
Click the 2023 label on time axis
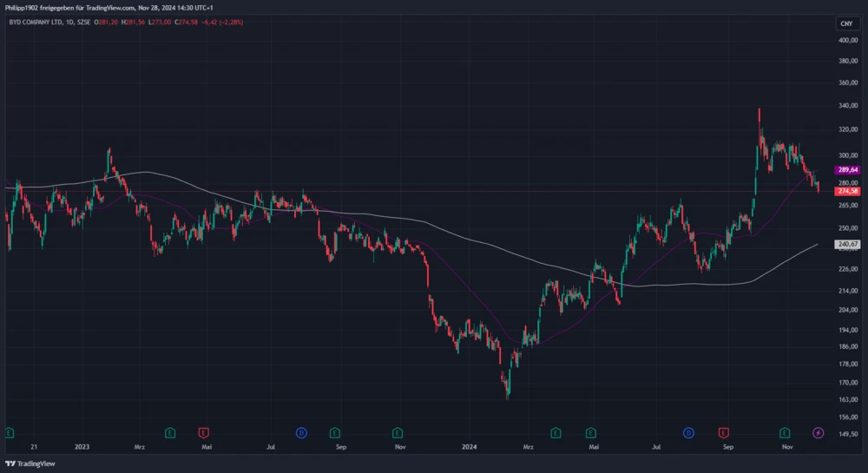tap(82, 448)
